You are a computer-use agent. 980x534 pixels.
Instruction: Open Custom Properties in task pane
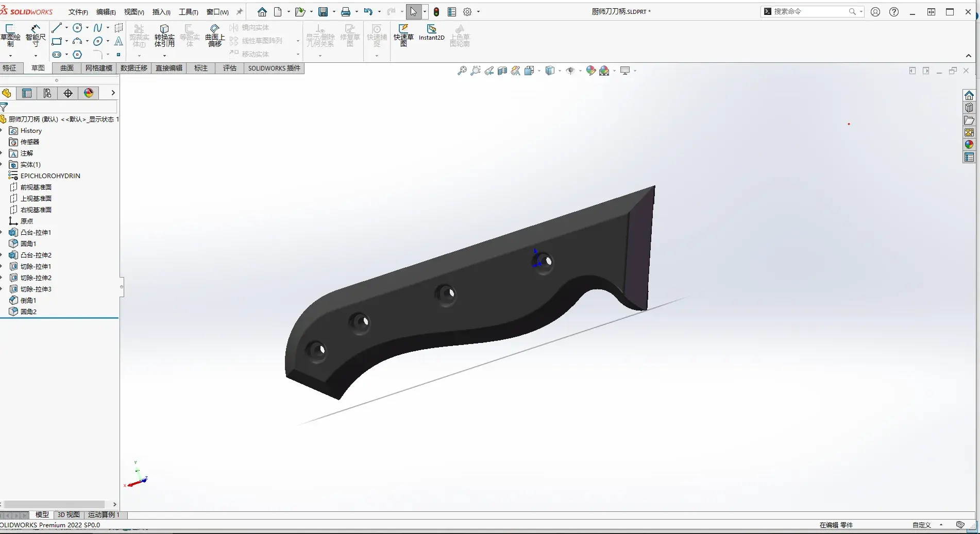(969, 157)
